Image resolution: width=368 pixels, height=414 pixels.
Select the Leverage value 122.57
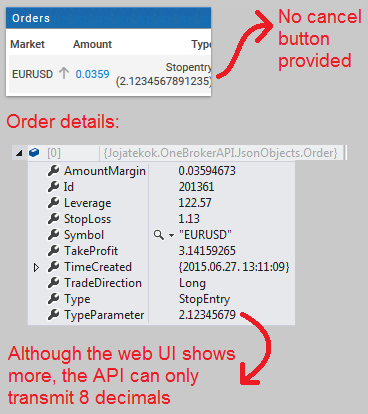coord(195,203)
